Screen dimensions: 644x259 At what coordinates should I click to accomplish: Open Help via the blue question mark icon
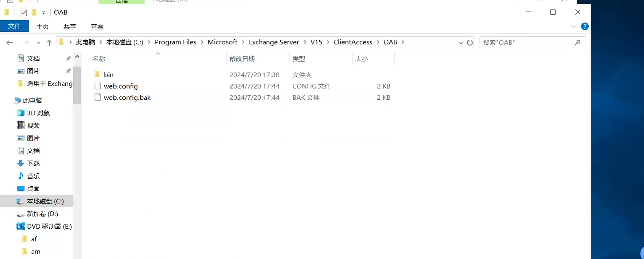point(585,27)
